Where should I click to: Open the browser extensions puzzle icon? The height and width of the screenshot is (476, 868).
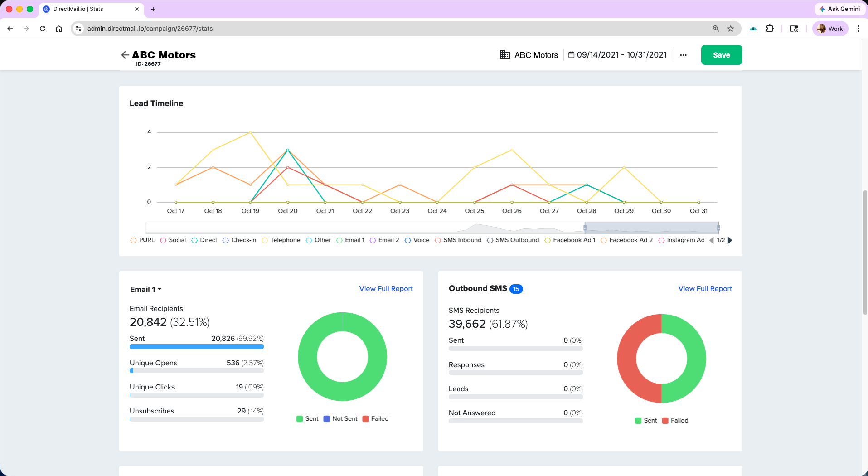pos(770,28)
